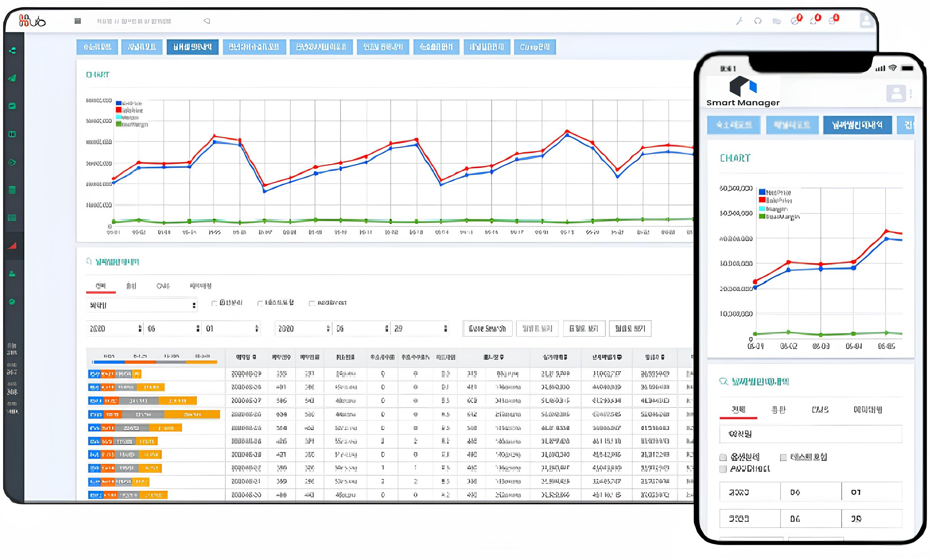Screen dimensions: 930x560
Task: Click the red legend swatch in desktop chart
Action: point(119,110)
